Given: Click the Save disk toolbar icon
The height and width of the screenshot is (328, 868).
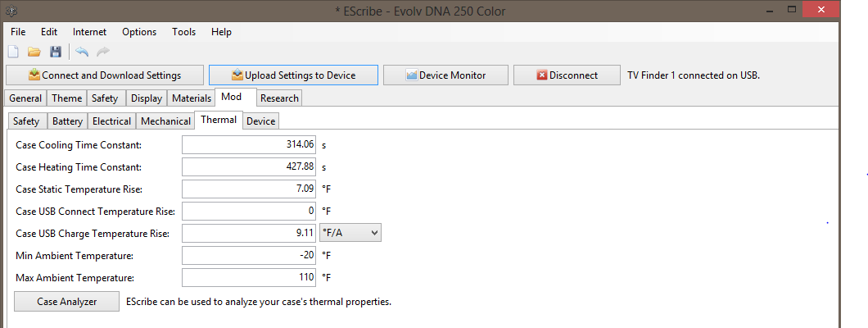Looking at the screenshot, I should (x=56, y=52).
